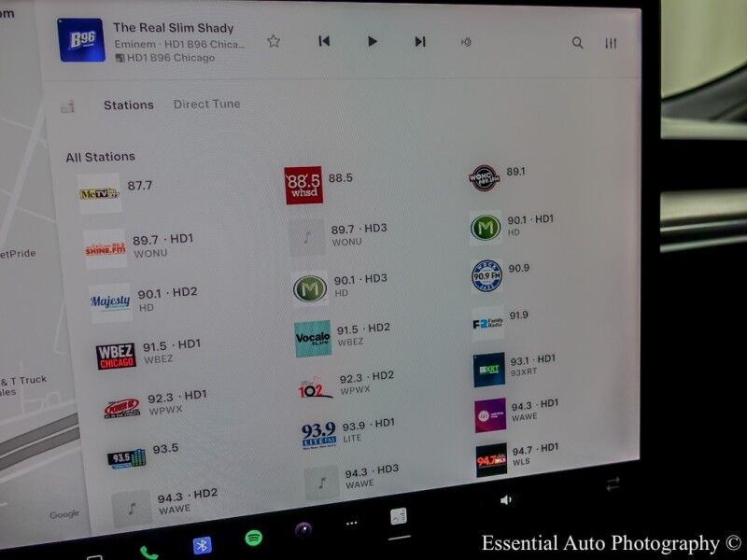Viewport: 747px width, 560px height.
Task: Skip to the next track
Action: (420, 42)
